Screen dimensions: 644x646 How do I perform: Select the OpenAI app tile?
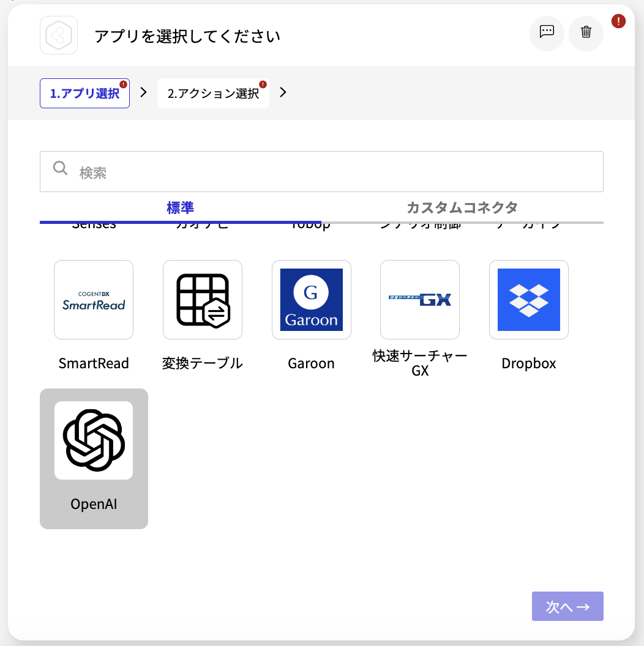(94, 459)
